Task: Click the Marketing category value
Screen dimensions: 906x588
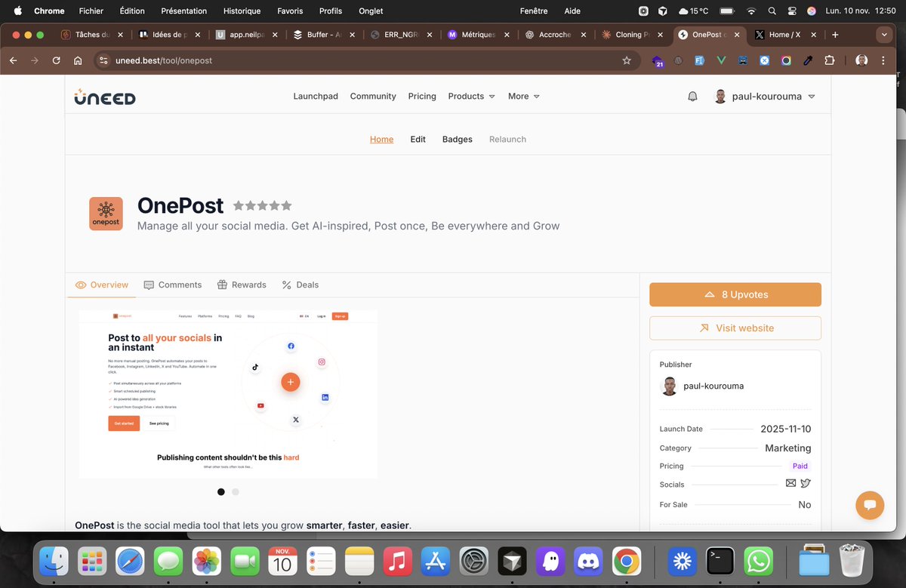Action: pyautogui.click(x=788, y=448)
